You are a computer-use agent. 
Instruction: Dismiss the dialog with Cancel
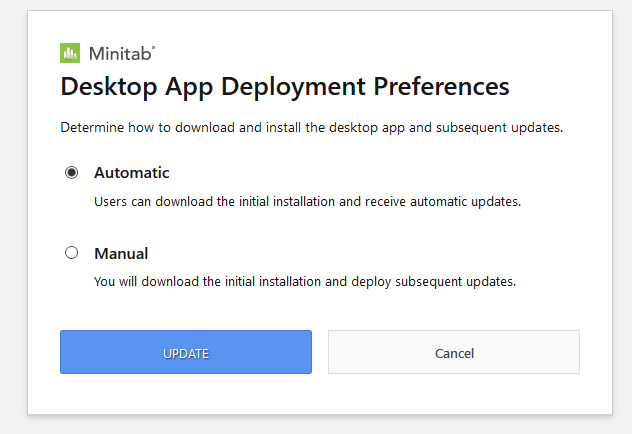pyautogui.click(x=454, y=352)
